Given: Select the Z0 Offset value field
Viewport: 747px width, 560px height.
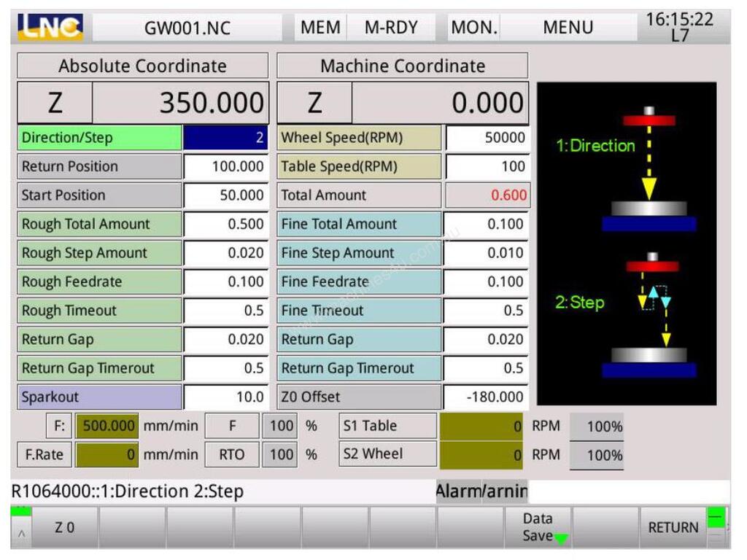Looking at the screenshot, I should point(486,397).
